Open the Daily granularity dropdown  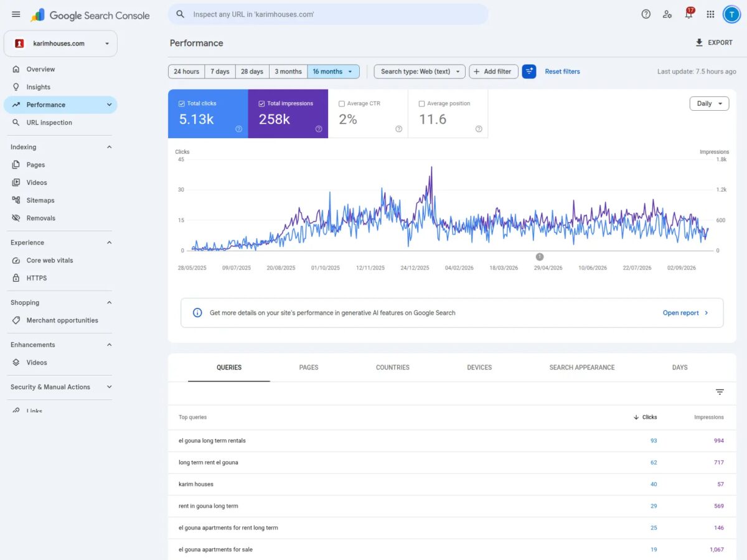[x=709, y=104]
